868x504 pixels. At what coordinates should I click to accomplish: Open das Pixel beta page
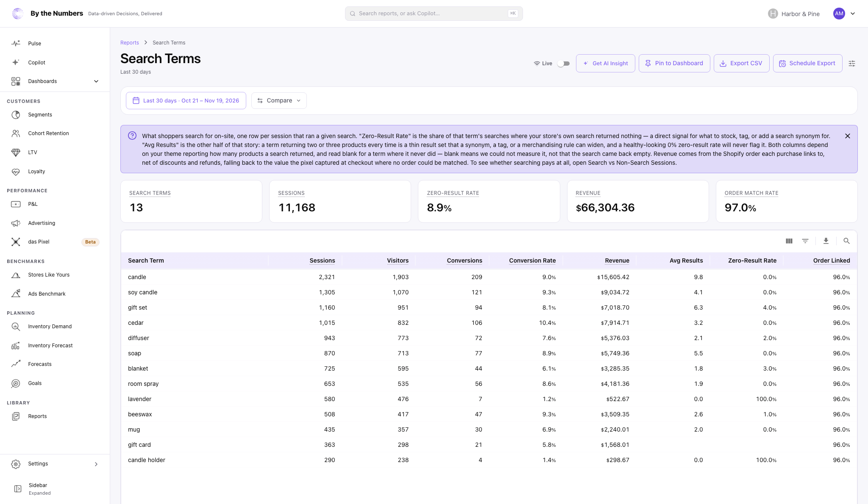[55, 242]
